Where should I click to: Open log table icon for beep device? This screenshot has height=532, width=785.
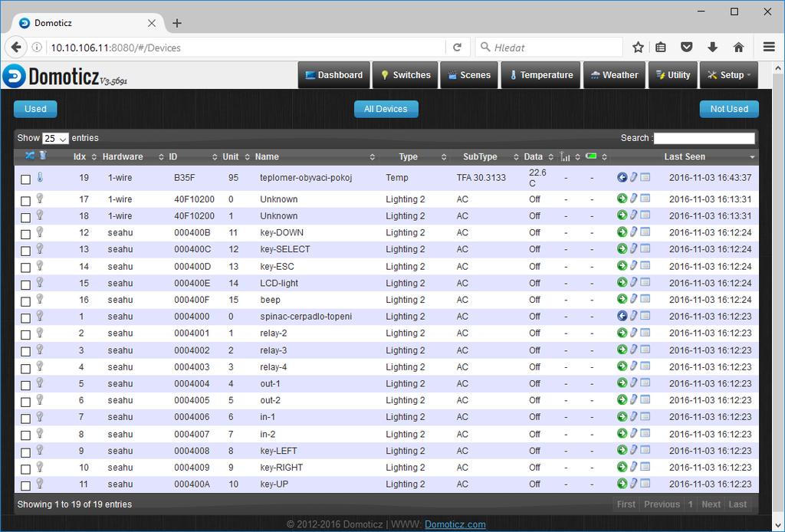coord(645,299)
